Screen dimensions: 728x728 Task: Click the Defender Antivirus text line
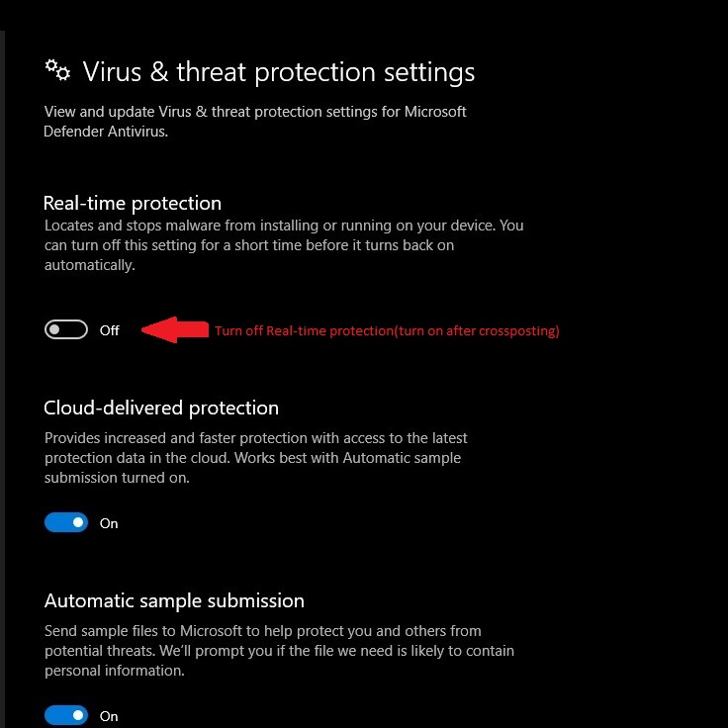[106, 132]
